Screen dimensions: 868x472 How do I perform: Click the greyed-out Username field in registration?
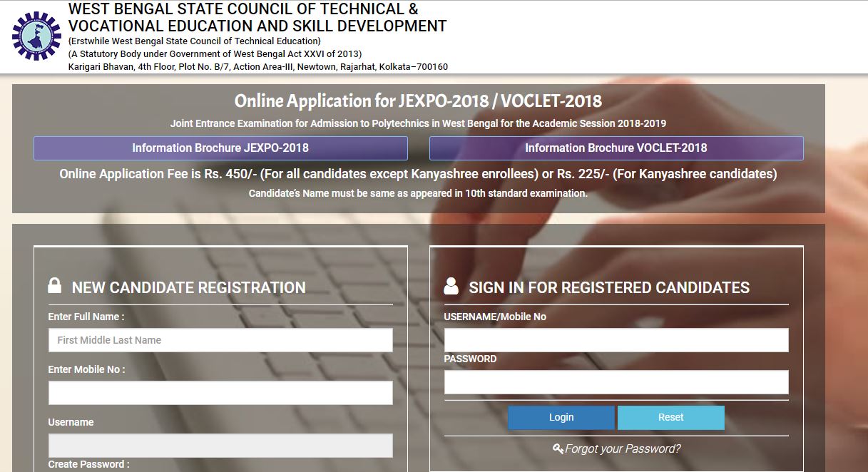pos(220,446)
